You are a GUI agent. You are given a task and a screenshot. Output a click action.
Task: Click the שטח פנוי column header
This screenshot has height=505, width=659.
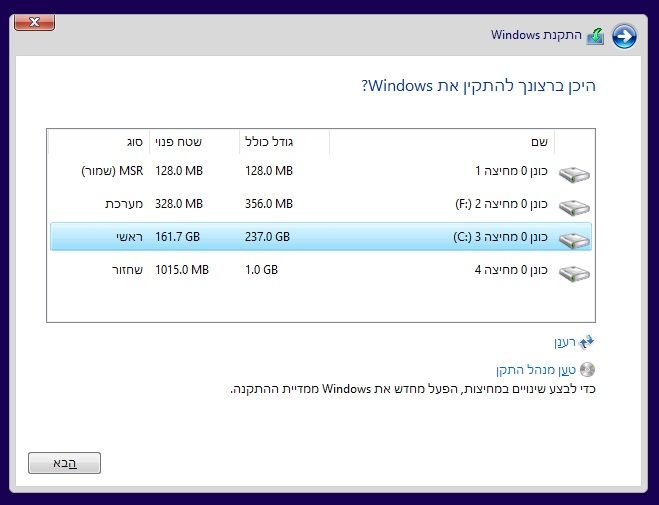click(x=194, y=142)
